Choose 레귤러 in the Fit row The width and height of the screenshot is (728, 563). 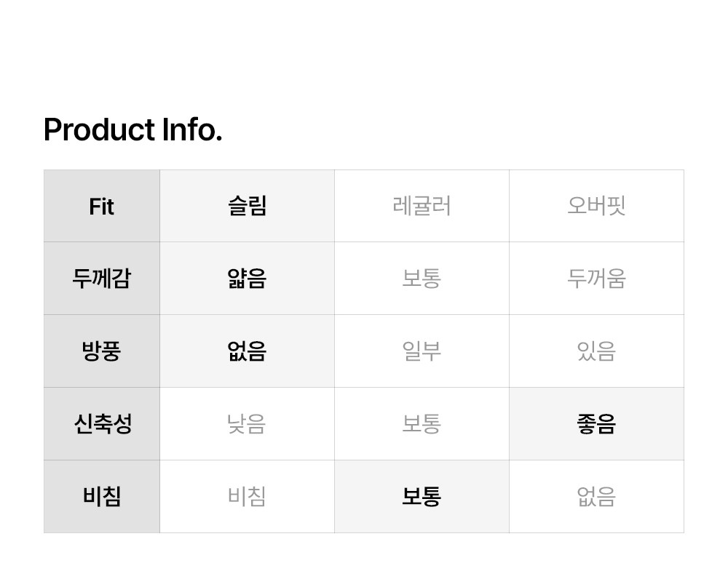[422, 206]
